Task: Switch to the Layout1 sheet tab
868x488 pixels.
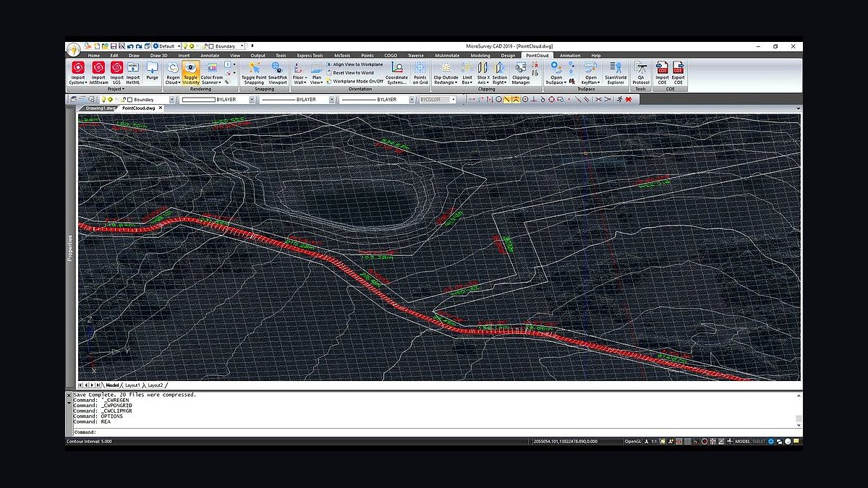Action: point(132,385)
